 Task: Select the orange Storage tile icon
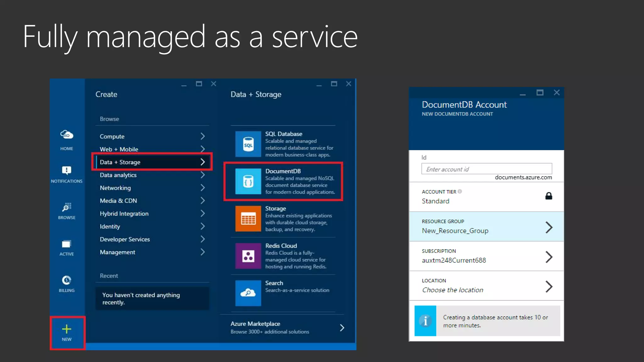(248, 219)
